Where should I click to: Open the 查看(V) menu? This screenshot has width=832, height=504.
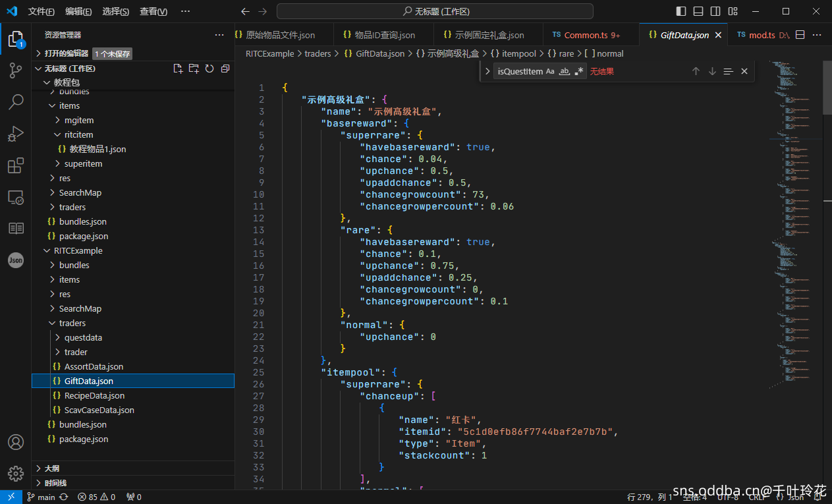pos(153,11)
